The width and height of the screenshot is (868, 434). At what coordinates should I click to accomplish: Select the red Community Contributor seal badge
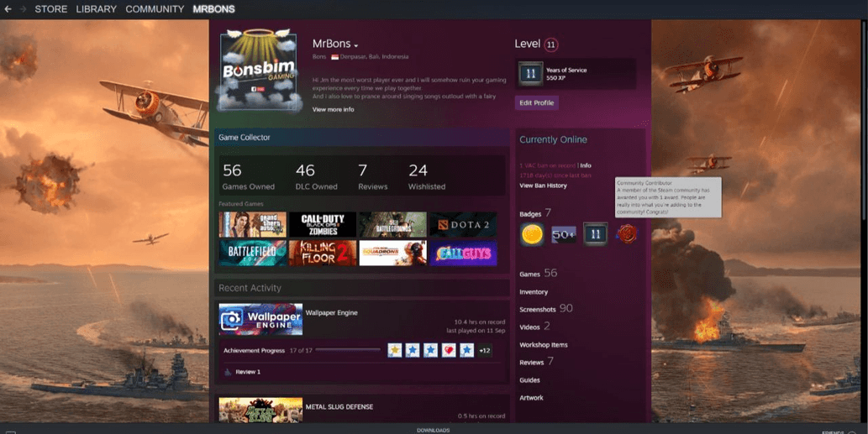[627, 234]
